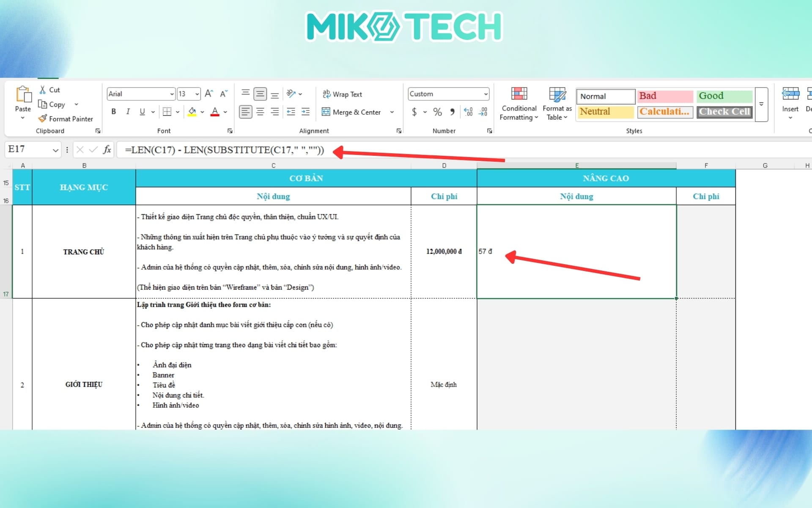The height and width of the screenshot is (508, 812).
Task: Select column D header
Action: [x=444, y=166]
